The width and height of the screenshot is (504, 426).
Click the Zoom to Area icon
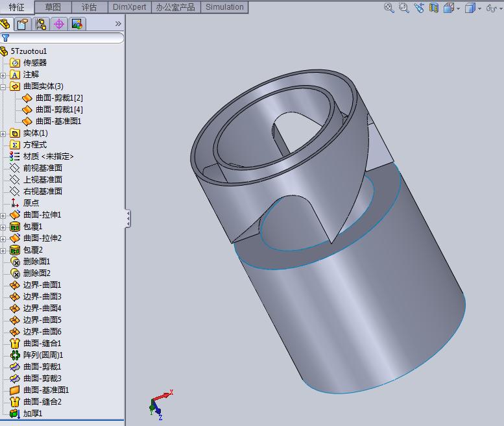point(403,8)
